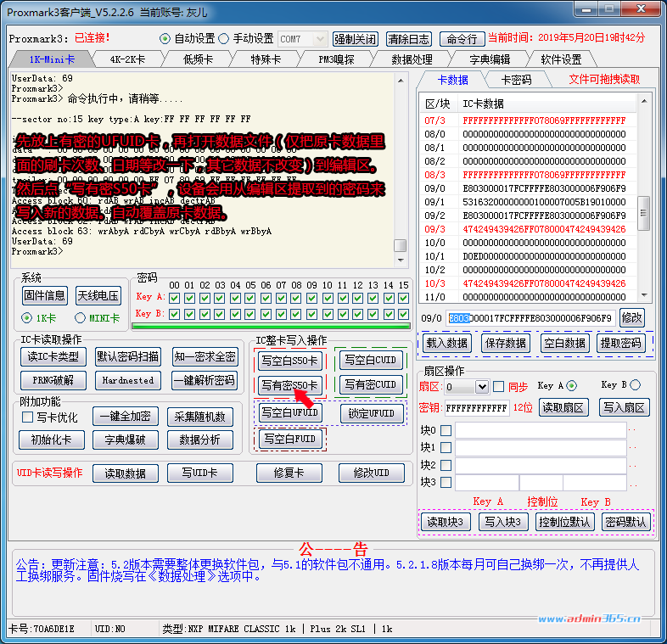Toggle Key B checkbox for sector 00
The width and height of the screenshot is (667, 644).
pos(175,314)
